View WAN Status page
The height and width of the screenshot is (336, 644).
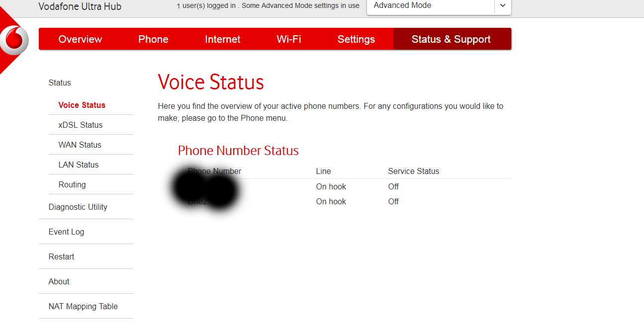click(x=80, y=145)
